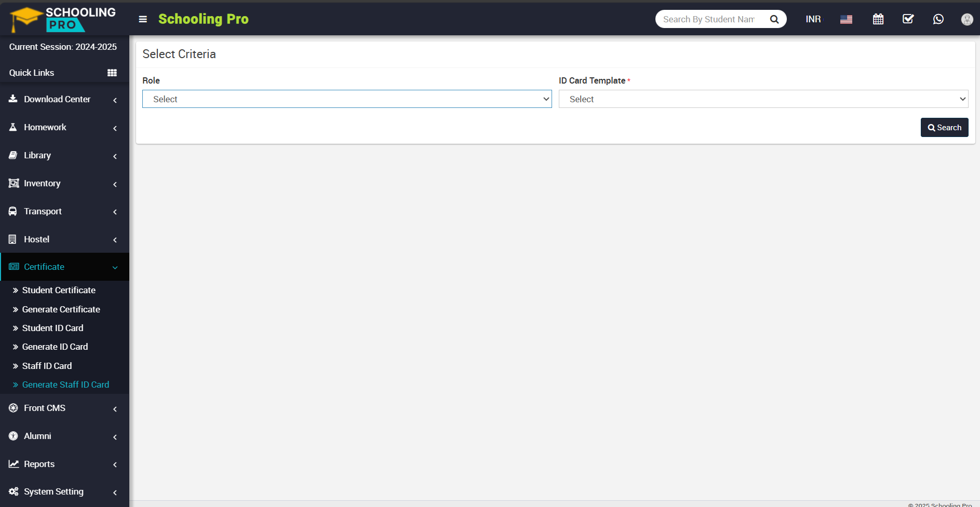980x507 pixels.
Task: Open the Role dropdown
Action: (347, 99)
